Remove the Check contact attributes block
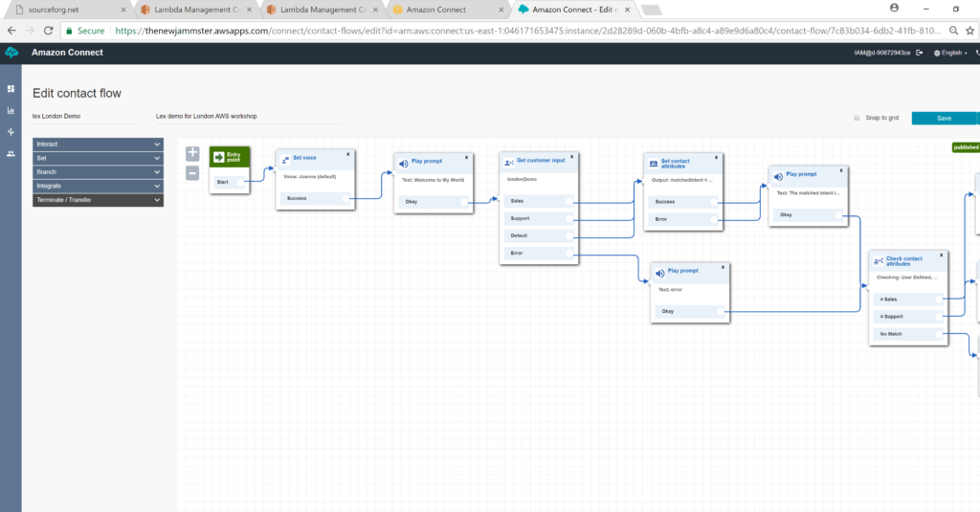This screenshot has height=512, width=980. pos(942,256)
